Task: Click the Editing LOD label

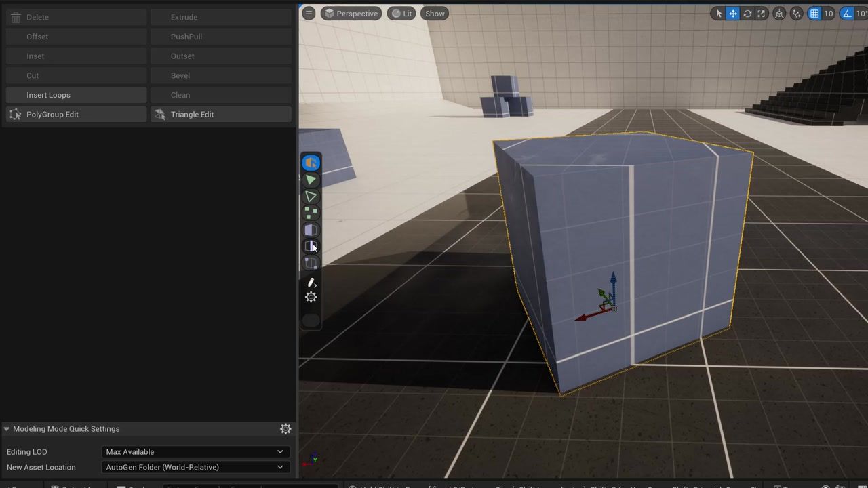Action: (x=27, y=451)
